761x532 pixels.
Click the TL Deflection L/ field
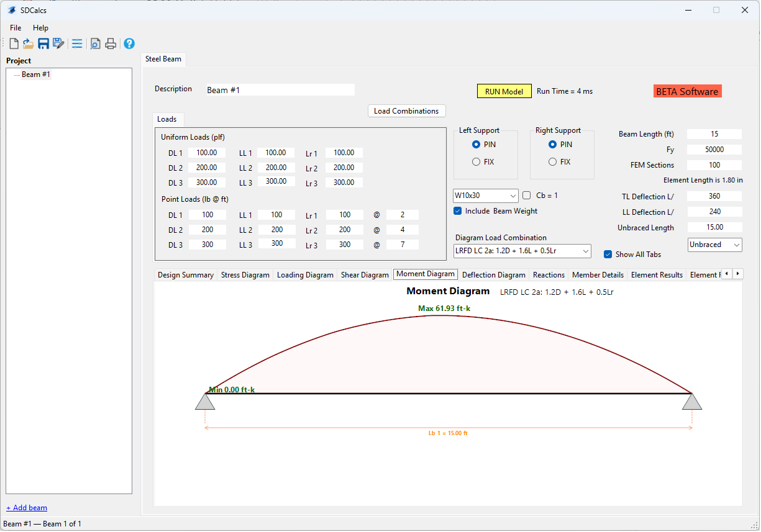pyautogui.click(x=714, y=196)
